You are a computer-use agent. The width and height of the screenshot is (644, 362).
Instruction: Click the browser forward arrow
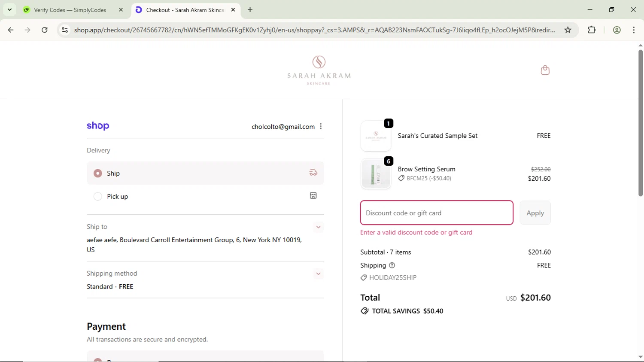(27, 30)
